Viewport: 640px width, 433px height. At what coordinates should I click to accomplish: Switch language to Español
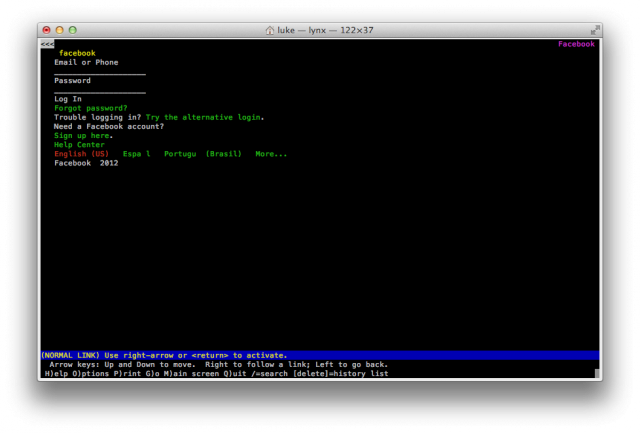[136, 154]
